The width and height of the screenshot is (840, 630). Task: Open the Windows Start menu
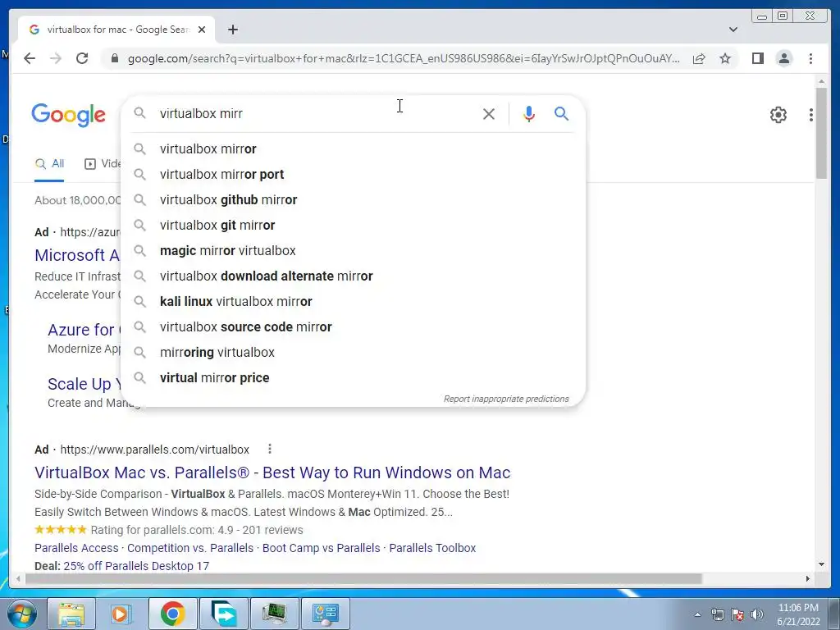21,614
